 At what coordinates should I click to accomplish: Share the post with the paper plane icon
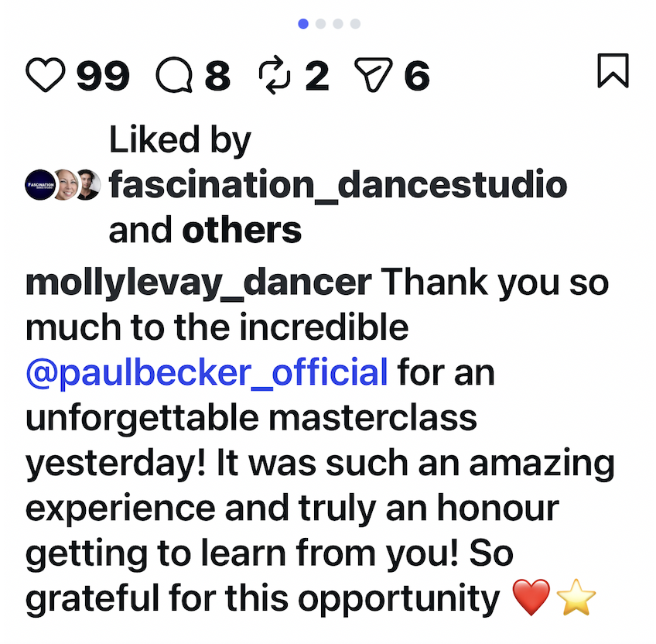click(x=374, y=75)
